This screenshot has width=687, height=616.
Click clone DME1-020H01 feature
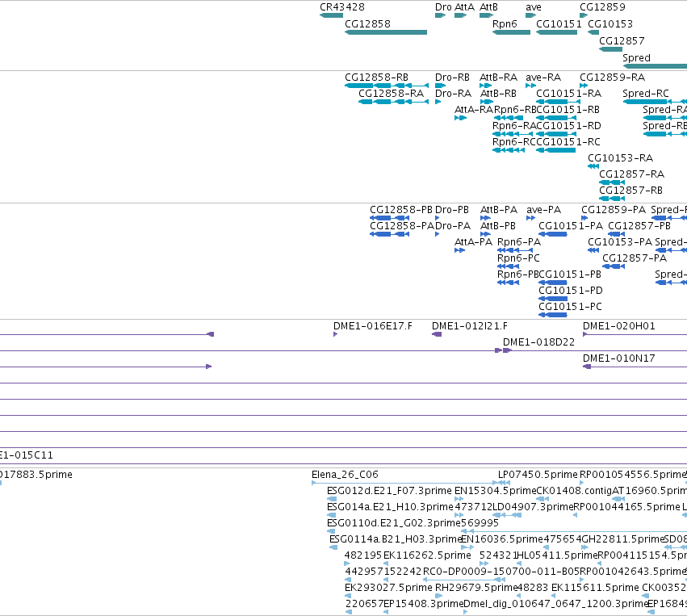pyautogui.click(x=635, y=334)
